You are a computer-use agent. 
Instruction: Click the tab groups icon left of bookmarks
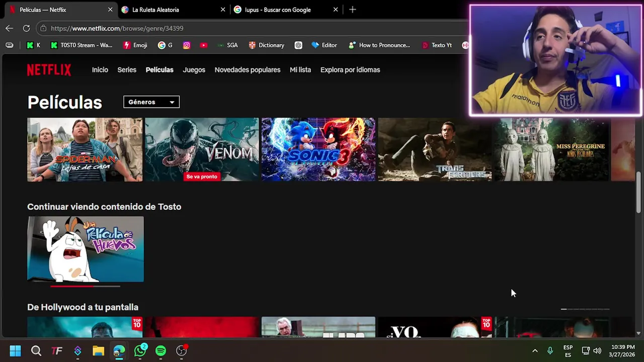(10, 45)
